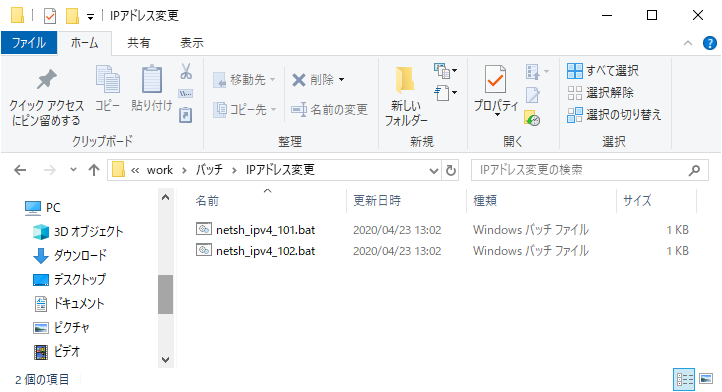The image size is (722, 392).
Task: Click the History icon
Action: pos(532,117)
